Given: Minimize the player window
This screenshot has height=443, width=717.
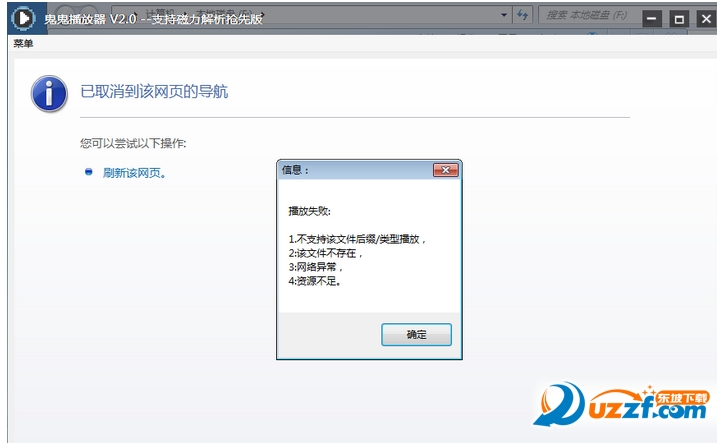Looking at the screenshot, I should [x=652, y=19].
